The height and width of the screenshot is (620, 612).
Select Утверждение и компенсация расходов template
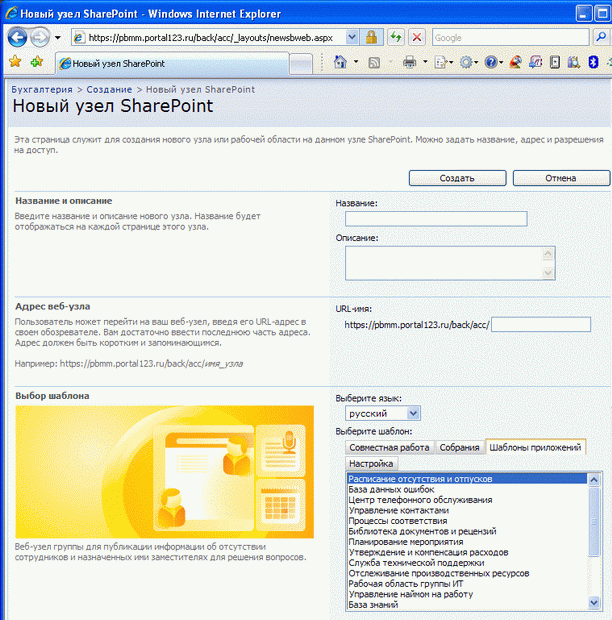tap(467, 552)
